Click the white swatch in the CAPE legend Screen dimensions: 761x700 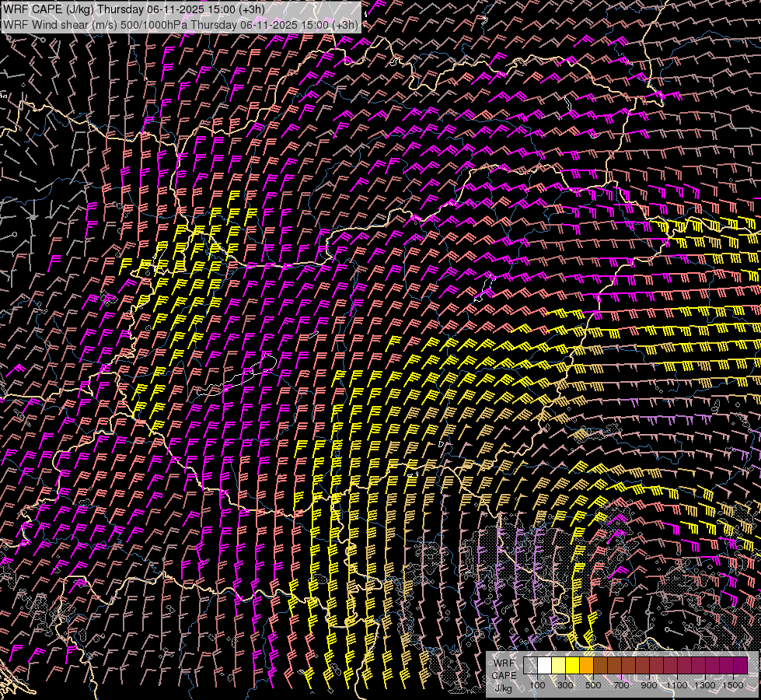point(545,666)
